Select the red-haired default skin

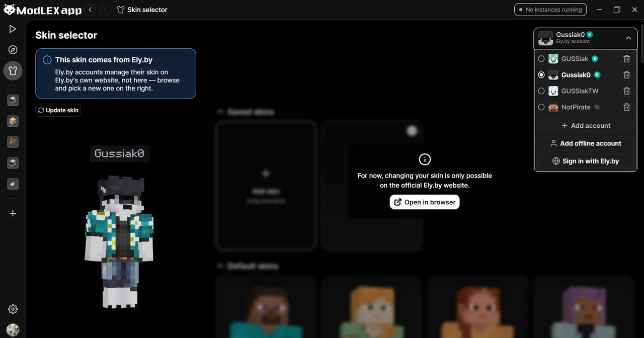click(477, 307)
